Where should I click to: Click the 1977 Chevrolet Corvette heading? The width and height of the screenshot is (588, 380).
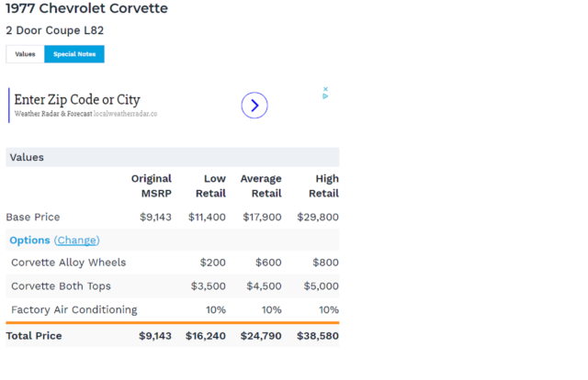pyautogui.click(x=86, y=9)
